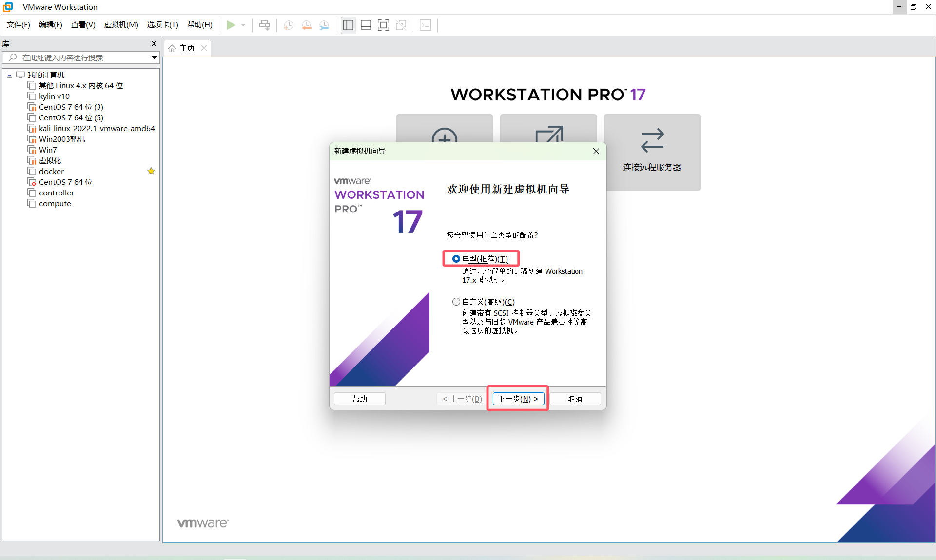Image resolution: width=936 pixels, height=560 pixels.
Task: Open the power options dropdown arrow
Action: (x=243, y=25)
